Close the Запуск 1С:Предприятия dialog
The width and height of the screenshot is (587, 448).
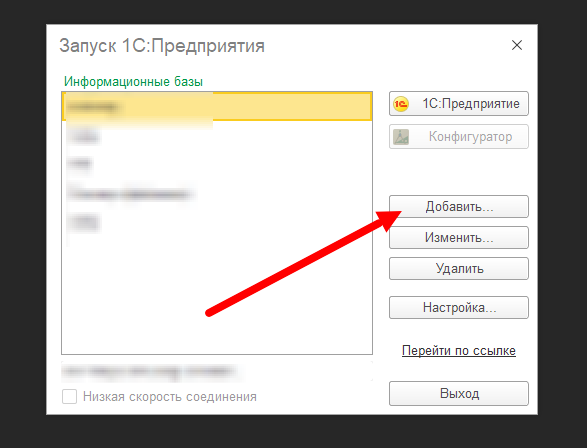coord(517,45)
